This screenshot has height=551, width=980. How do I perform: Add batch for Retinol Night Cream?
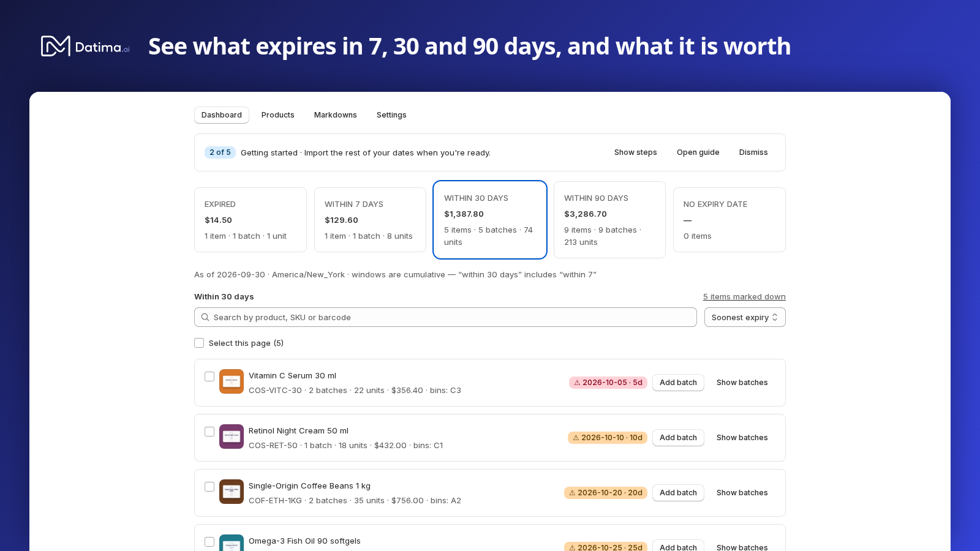click(678, 438)
